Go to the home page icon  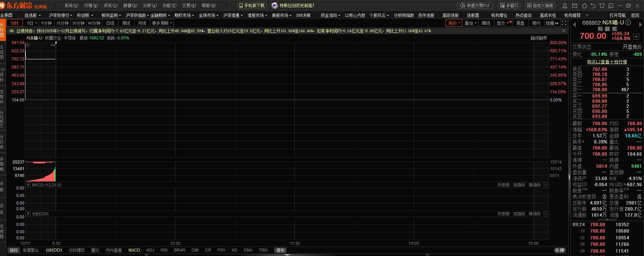pos(584,6)
